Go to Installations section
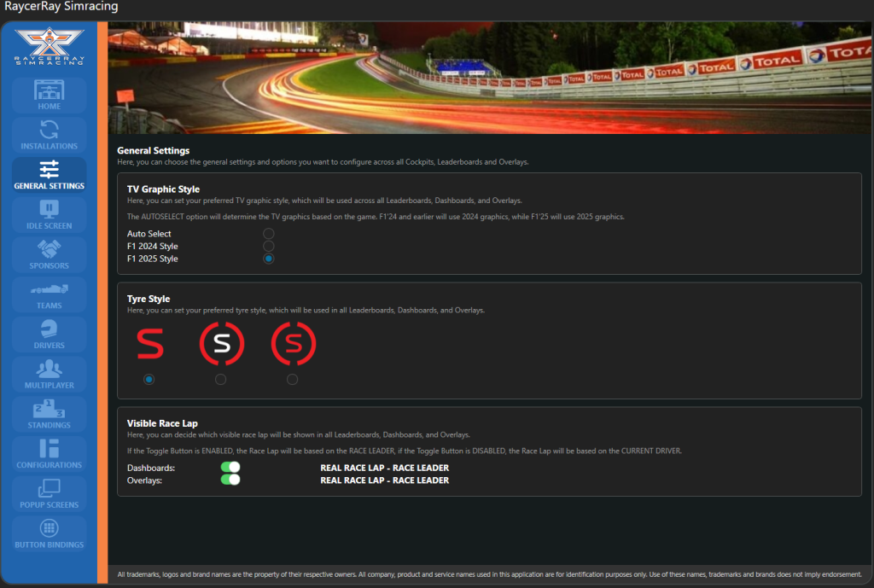 click(x=49, y=135)
